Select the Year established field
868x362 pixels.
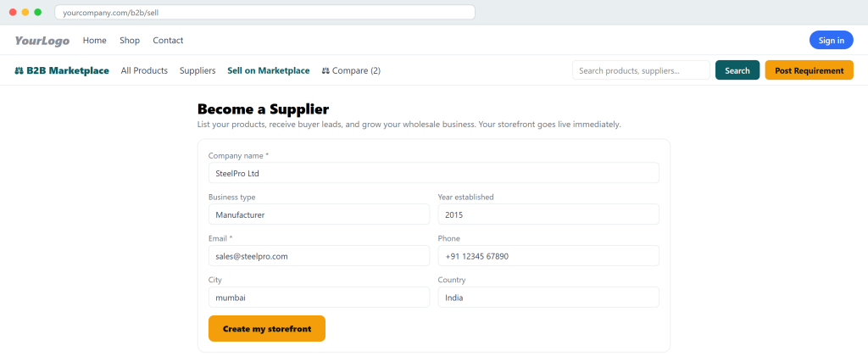548,214
